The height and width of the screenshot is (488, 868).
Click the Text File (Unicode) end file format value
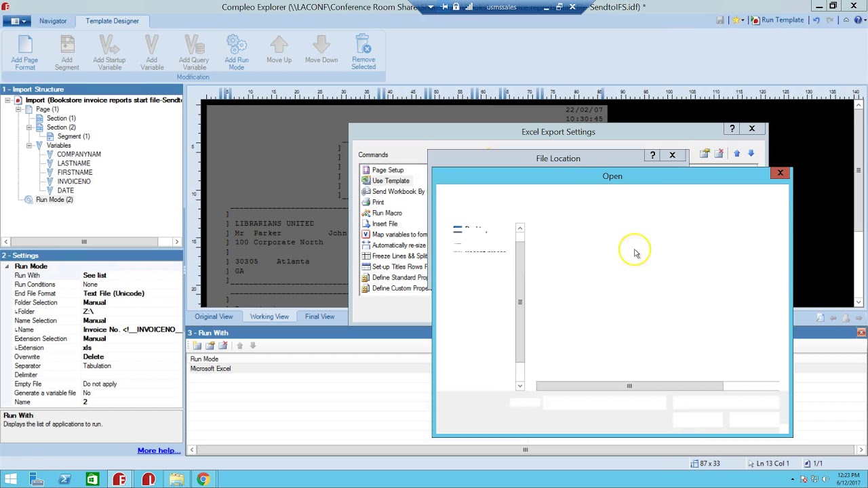click(x=114, y=293)
